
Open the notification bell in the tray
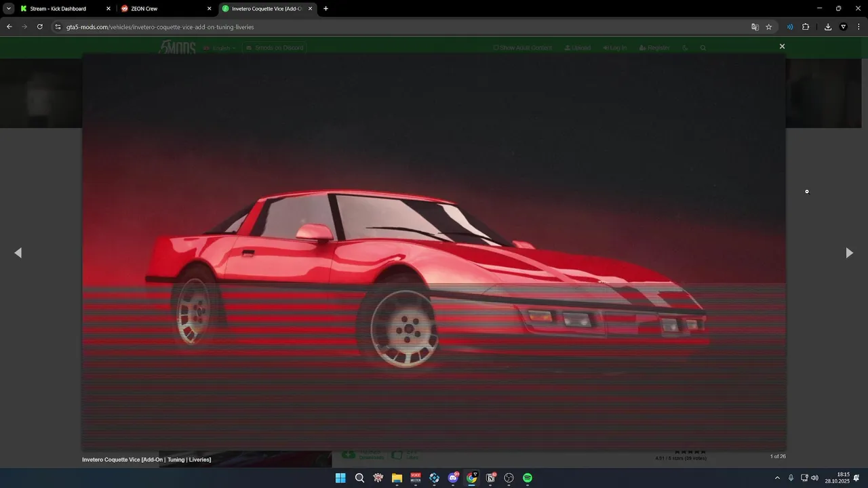coord(857,478)
